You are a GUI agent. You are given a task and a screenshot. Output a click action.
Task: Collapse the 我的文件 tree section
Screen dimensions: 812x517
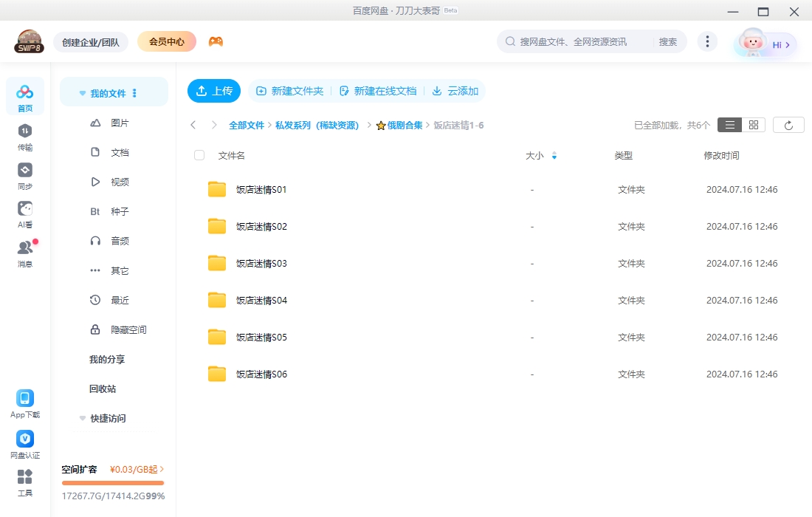click(x=83, y=94)
